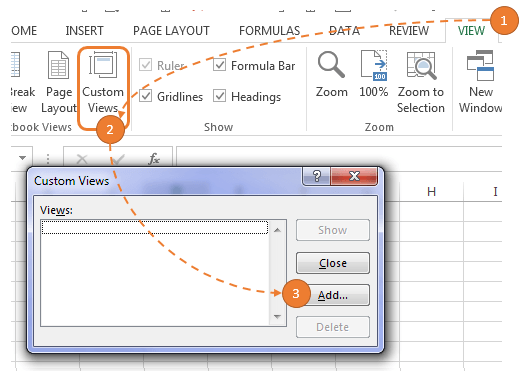This screenshot has height=376, width=529.
Task: Click the insert function fx icon
Action: tap(154, 158)
